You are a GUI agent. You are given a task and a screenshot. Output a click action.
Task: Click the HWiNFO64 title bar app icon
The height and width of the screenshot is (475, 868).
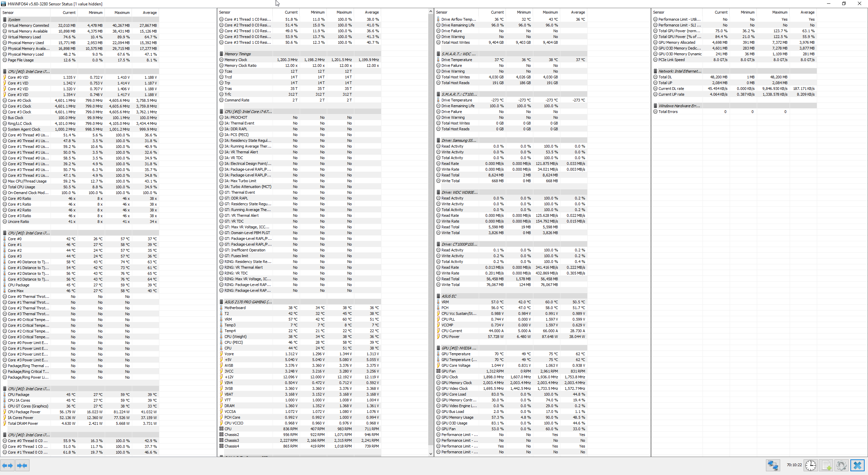(4, 4)
